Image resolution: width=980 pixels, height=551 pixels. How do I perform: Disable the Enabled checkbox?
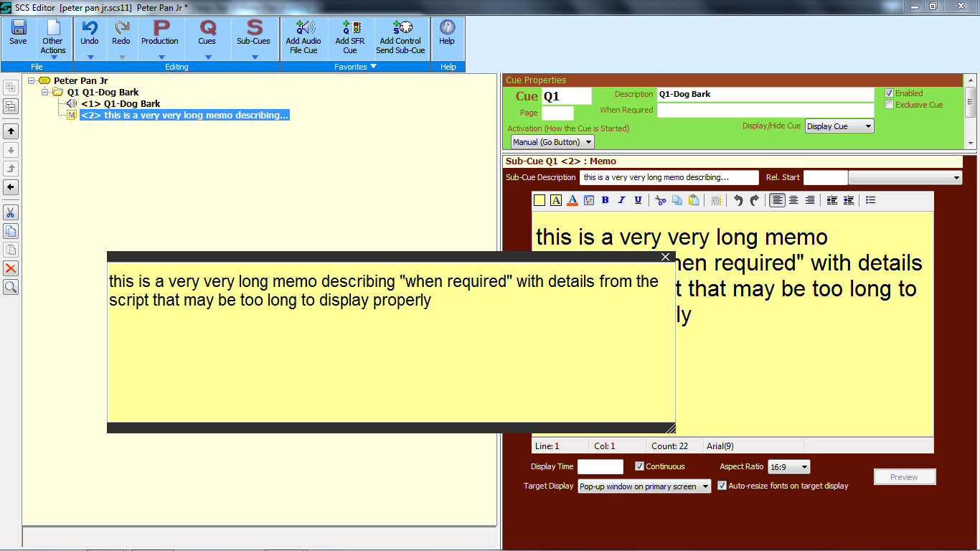(889, 93)
